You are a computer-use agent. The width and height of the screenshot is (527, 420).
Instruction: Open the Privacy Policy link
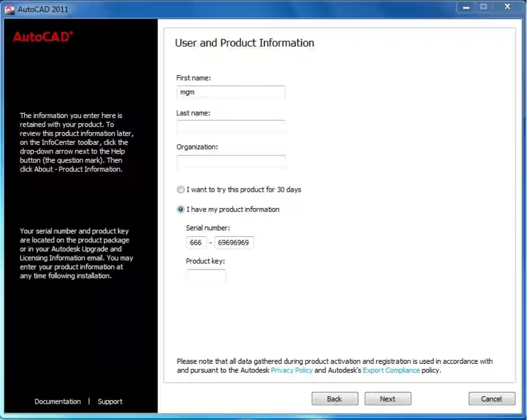pos(292,371)
